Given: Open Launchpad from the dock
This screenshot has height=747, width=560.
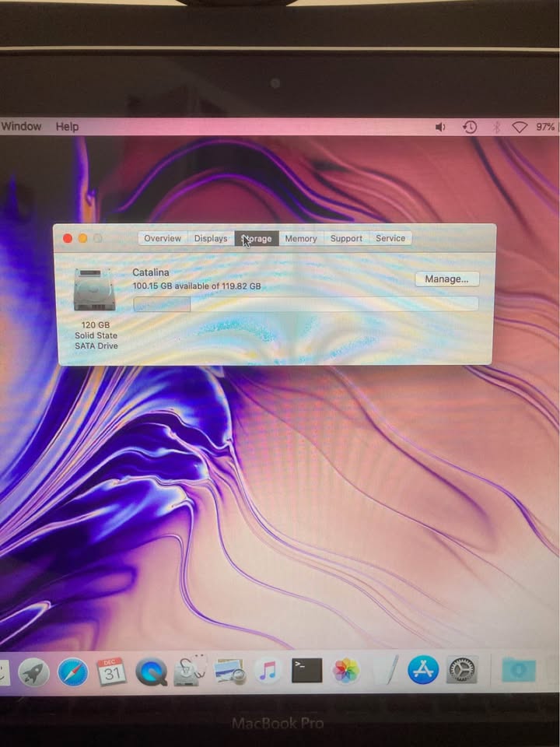Looking at the screenshot, I should click(33, 671).
